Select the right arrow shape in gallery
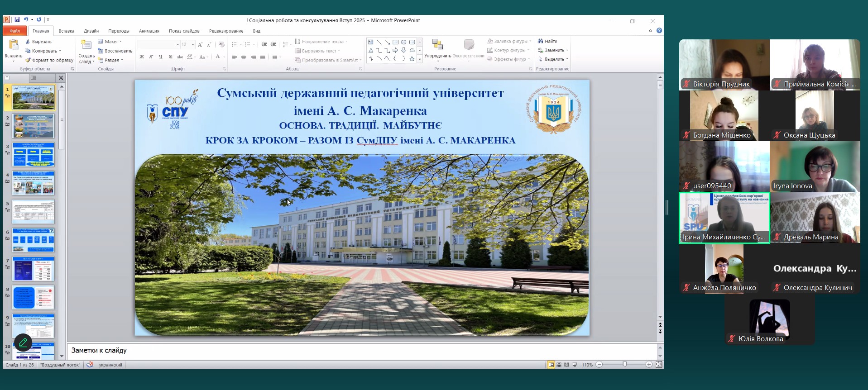Image resolution: width=868 pixels, height=390 pixels. tap(395, 50)
